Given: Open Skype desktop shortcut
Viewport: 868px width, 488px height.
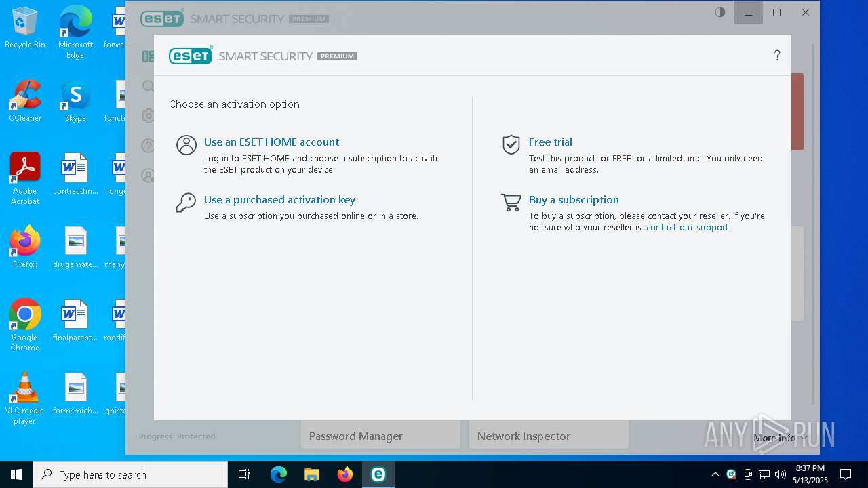Looking at the screenshot, I should [75, 102].
